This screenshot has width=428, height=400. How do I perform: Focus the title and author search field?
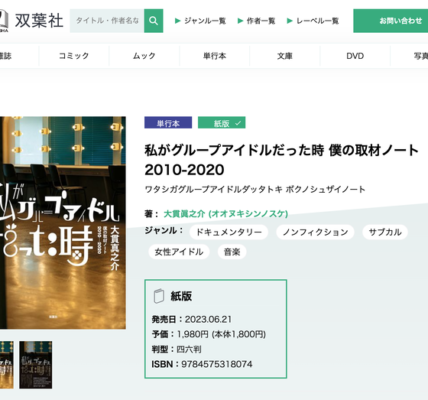point(107,21)
